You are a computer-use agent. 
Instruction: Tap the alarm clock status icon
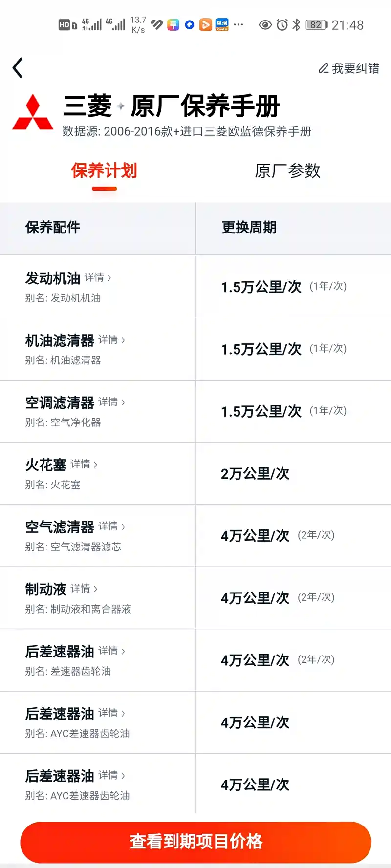click(x=282, y=25)
